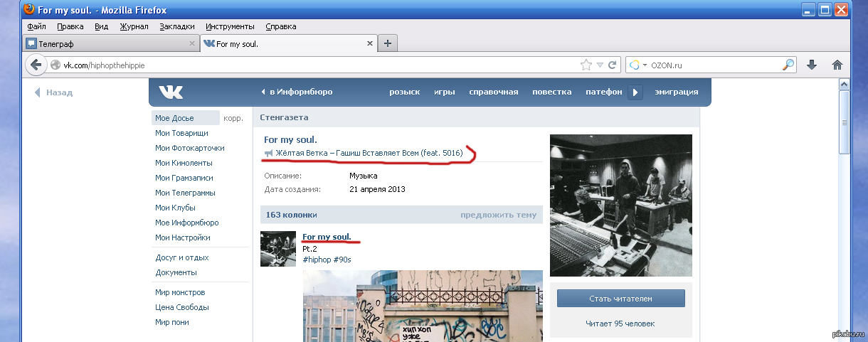Image resolution: width=868 pixels, height=342 pixels.
Task: Open Firefox downloads arrow icon
Action: click(x=812, y=65)
